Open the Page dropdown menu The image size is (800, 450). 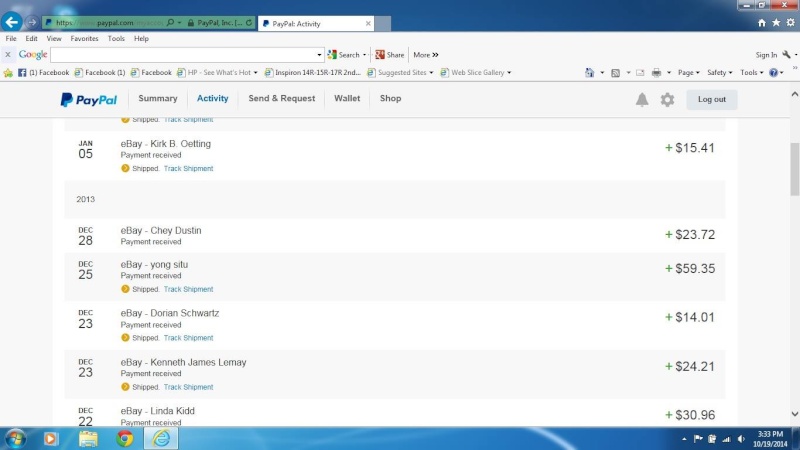pyautogui.click(x=688, y=72)
